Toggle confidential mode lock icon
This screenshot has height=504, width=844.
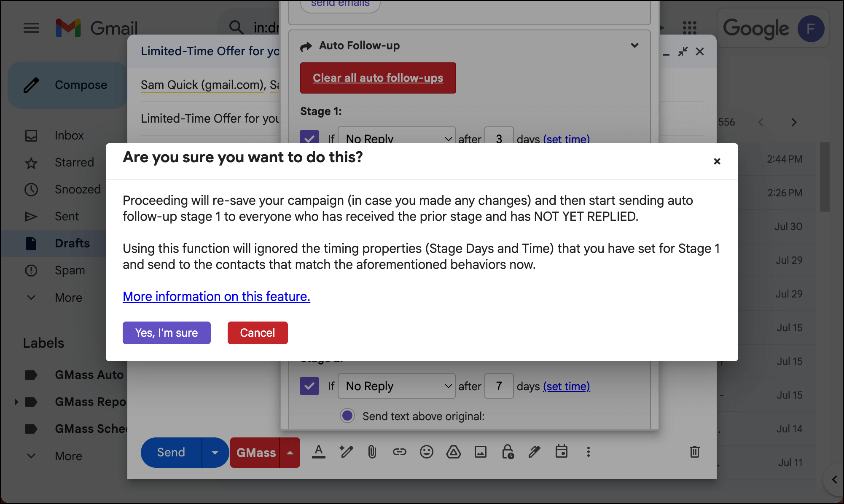(x=508, y=452)
